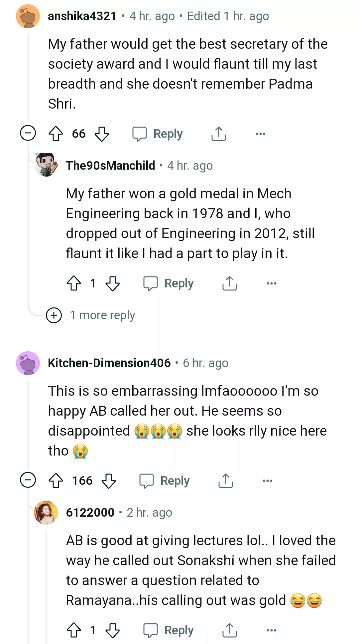Image resolution: width=359 pixels, height=644 pixels.
Task: Share Kitchen-Dimension406's comment
Action: (226, 481)
